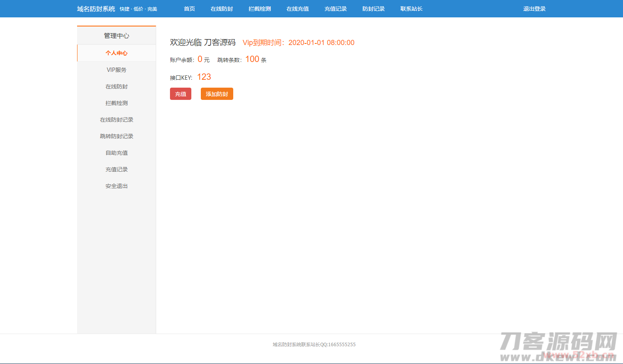
Task: Open the 首页 home nav item
Action: click(x=189, y=9)
